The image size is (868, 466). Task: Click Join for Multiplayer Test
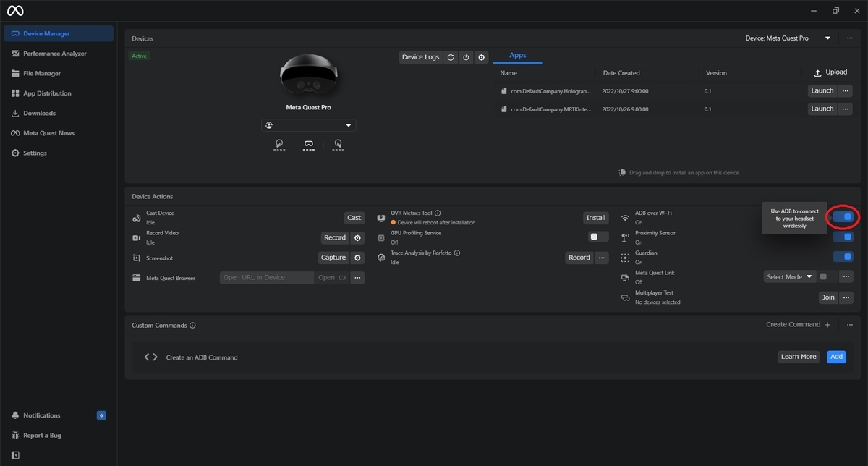[828, 297]
